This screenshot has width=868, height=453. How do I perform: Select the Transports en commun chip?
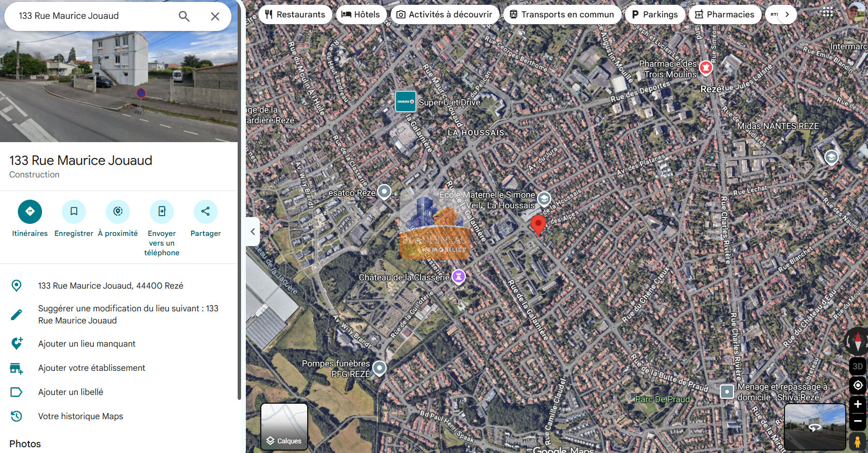tap(562, 15)
